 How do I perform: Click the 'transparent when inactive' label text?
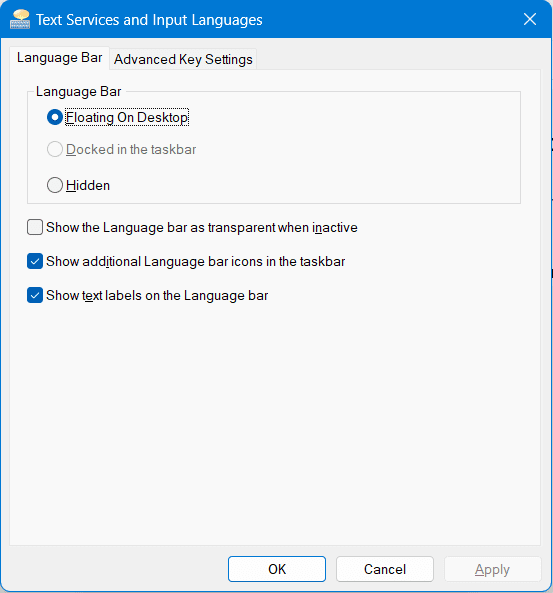[x=283, y=228]
